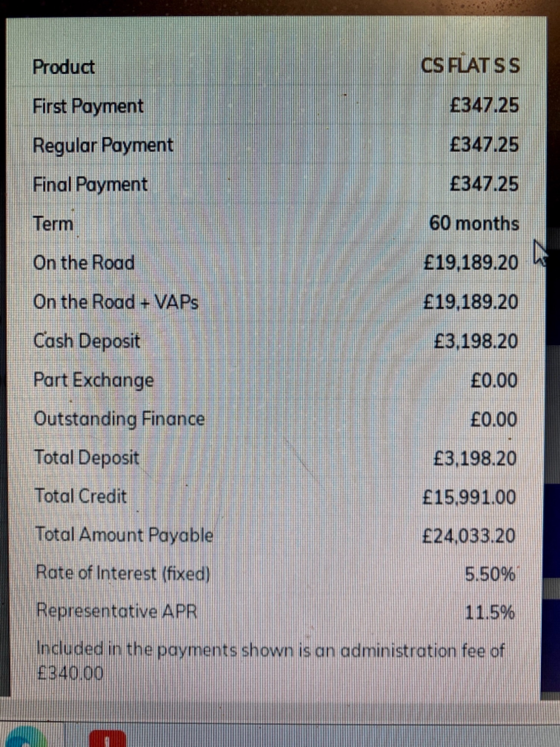Select the 60 months term value
Viewport: 560px width, 747px height.
click(474, 223)
